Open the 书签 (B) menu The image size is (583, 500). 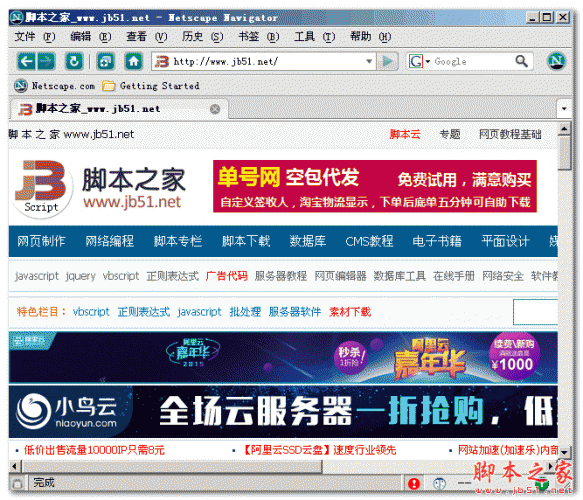point(258,37)
